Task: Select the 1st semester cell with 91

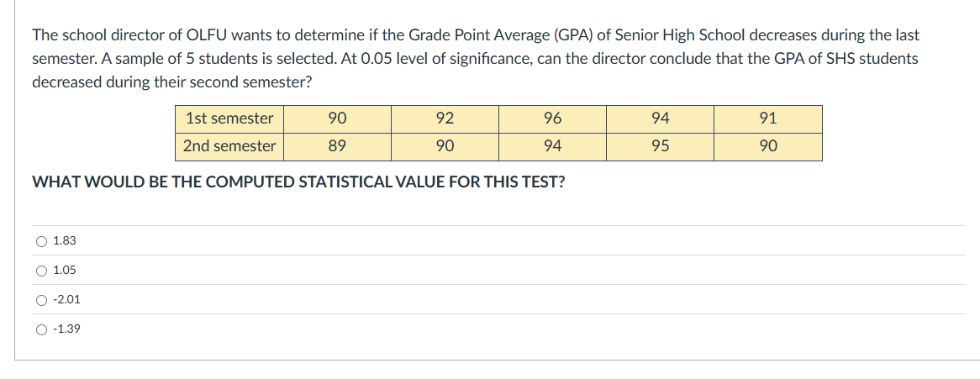Action: 768,118
